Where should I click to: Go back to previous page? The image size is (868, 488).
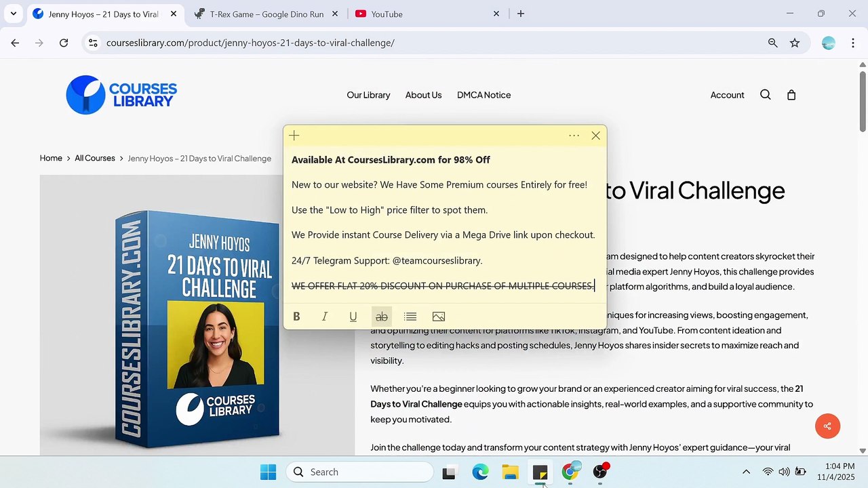pyautogui.click(x=15, y=43)
